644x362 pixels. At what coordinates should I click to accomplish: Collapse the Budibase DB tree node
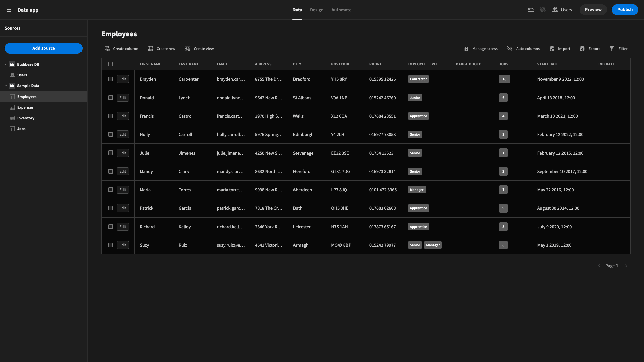6,64
